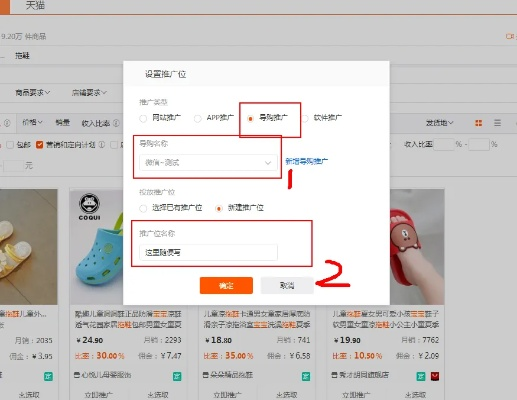Click the 拖鞋 search keyword tag
This screenshot has height=400, width=517.
22,56
